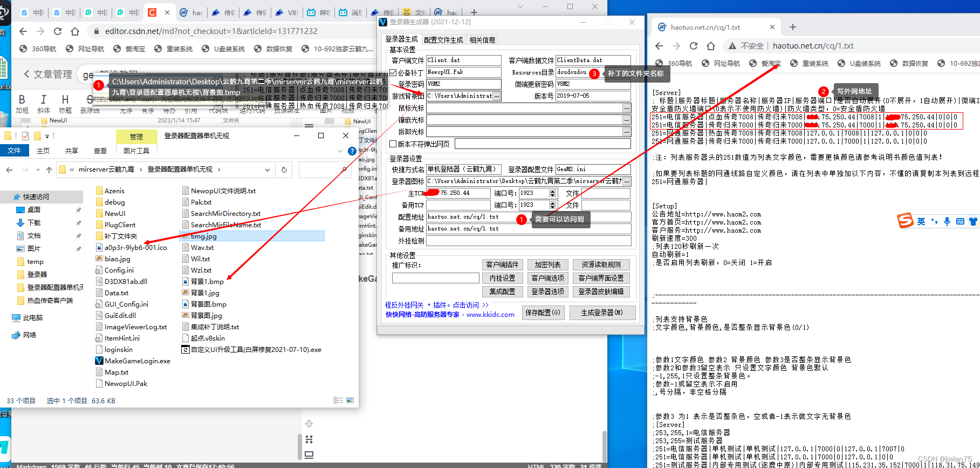Open new tab in haotuo browser window

point(792,27)
